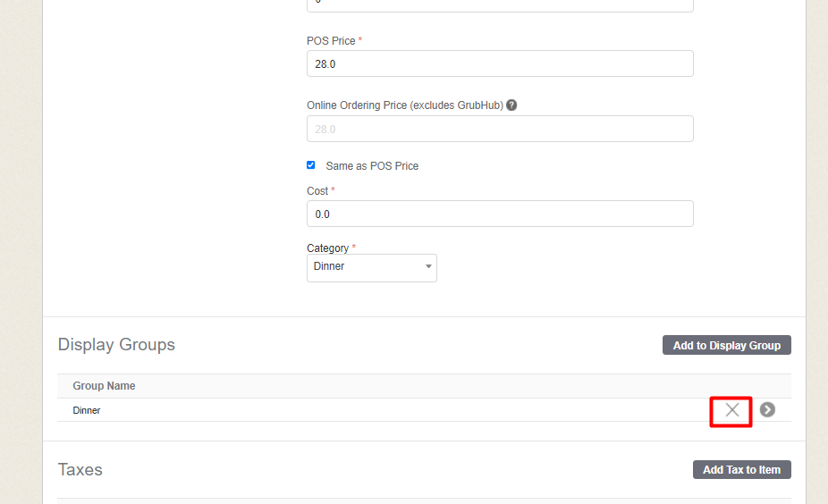Click the Display Groups section heading
Screen dimensions: 828x504
[116, 345]
